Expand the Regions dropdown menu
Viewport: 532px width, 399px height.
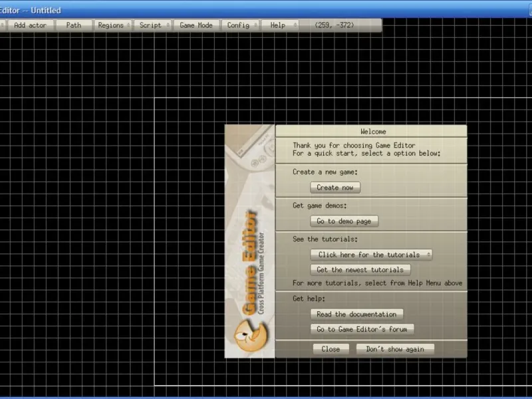(x=112, y=25)
